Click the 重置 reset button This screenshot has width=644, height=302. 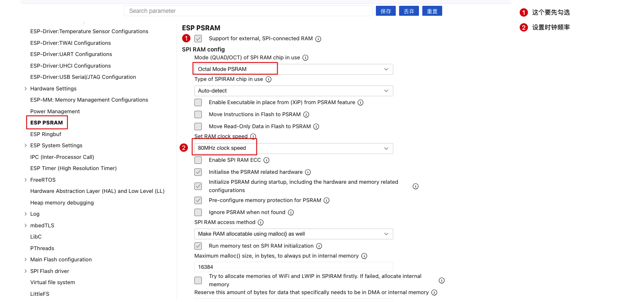pyautogui.click(x=432, y=11)
